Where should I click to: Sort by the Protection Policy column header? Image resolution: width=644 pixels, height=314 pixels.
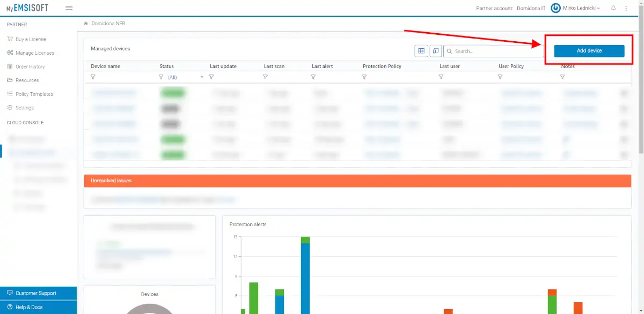382,66
